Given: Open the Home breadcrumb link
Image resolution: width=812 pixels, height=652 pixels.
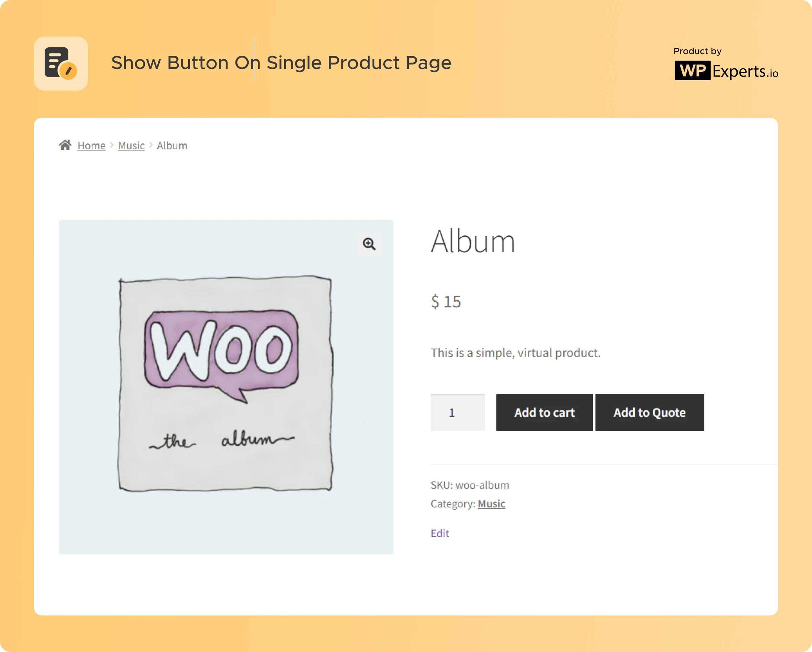Looking at the screenshot, I should click(92, 146).
